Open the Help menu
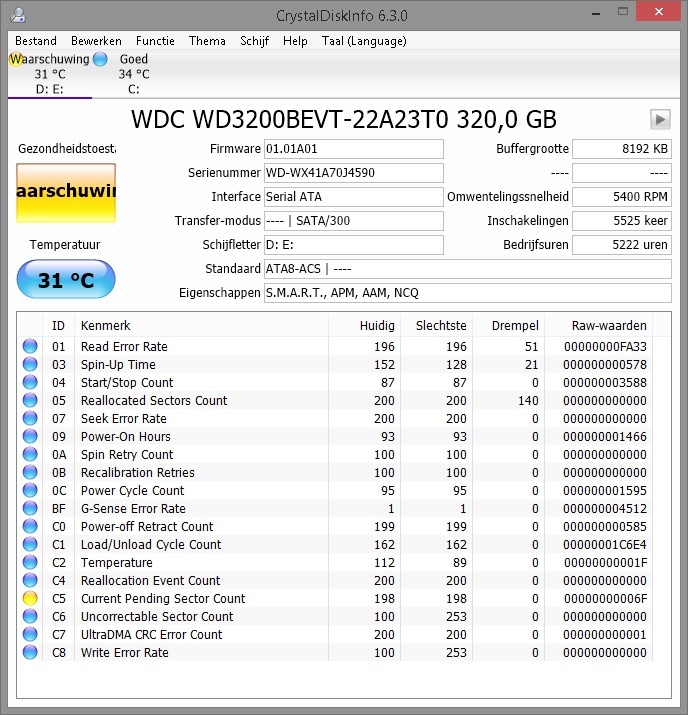The height and width of the screenshot is (715, 688). pyautogui.click(x=295, y=41)
